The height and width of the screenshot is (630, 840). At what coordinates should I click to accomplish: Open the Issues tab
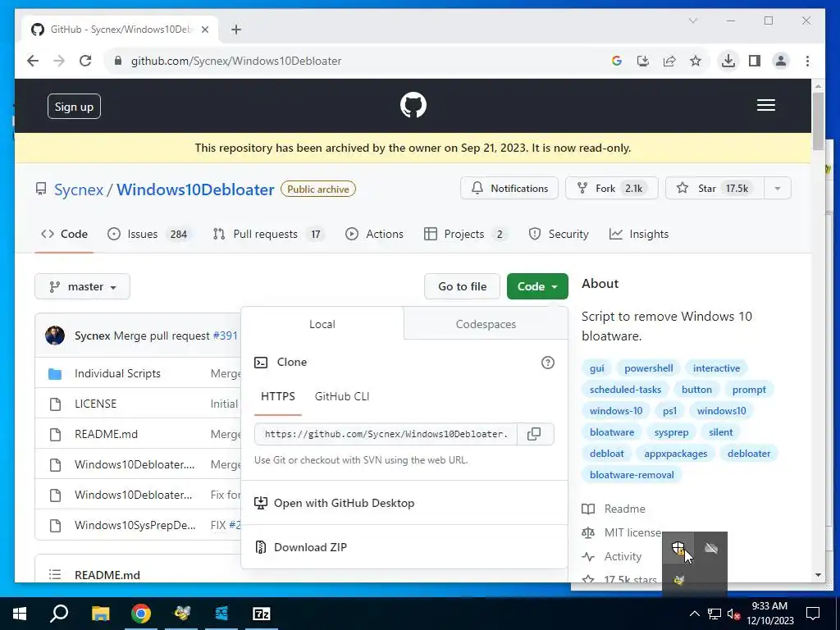[x=150, y=234]
